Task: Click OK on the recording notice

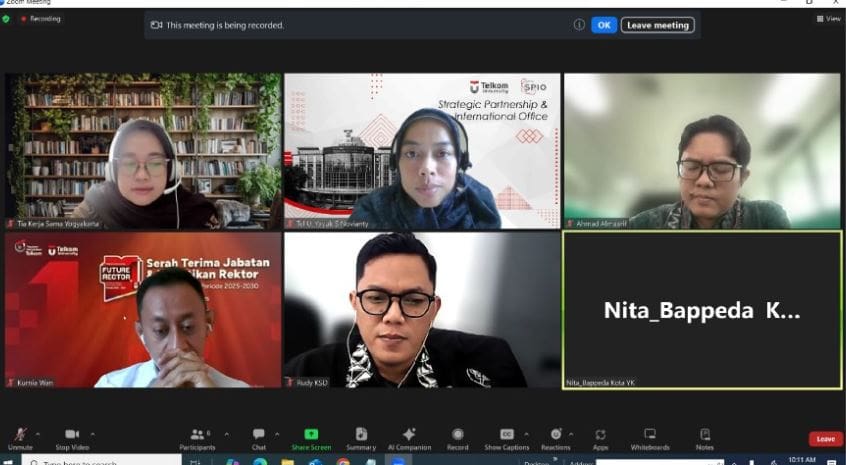Action: [604, 25]
